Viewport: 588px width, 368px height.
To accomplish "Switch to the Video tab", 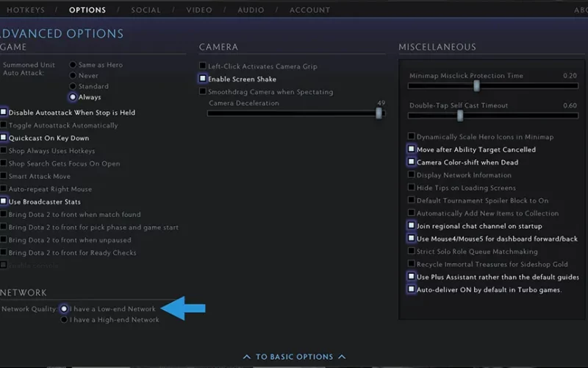I will click(x=199, y=10).
